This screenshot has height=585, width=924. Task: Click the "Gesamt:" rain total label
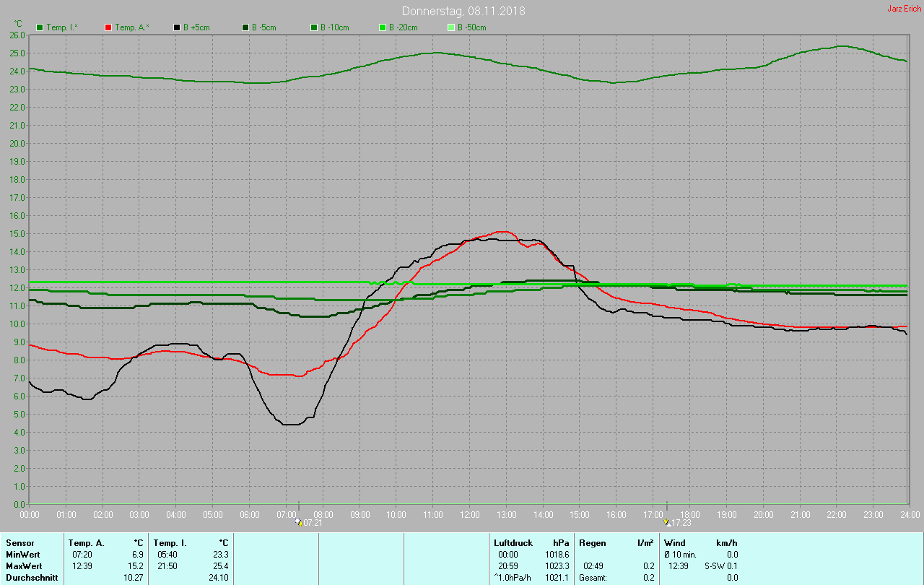[x=594, y=578]
